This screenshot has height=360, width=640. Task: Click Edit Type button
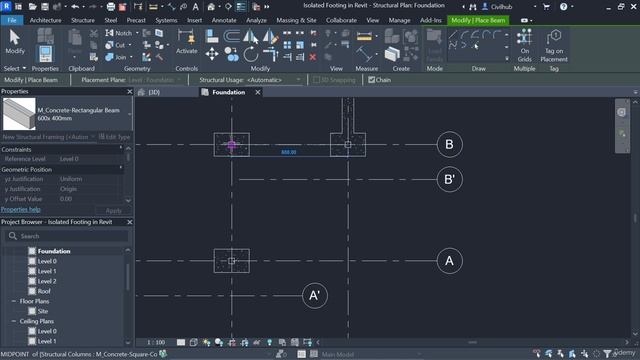coord(115,137)
